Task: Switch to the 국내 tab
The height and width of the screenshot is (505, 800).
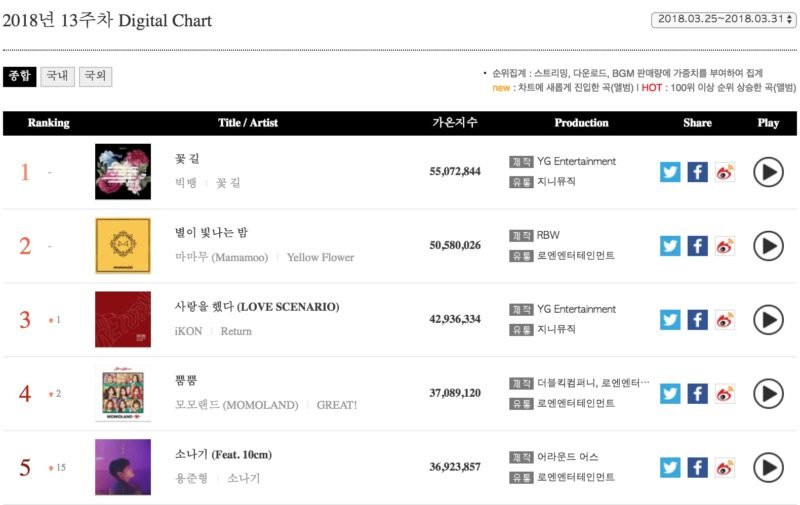Action: coord(57,76)
